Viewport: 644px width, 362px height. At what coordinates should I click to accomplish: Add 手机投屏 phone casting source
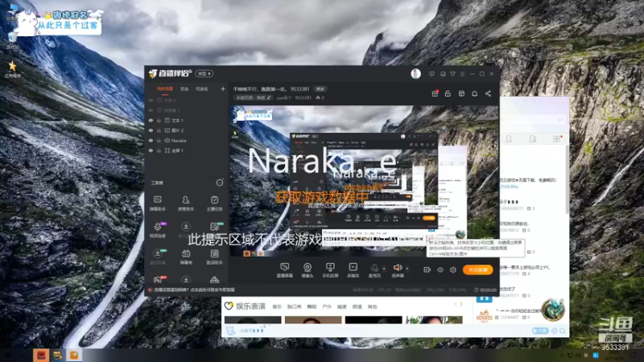(x=330, y=270)
